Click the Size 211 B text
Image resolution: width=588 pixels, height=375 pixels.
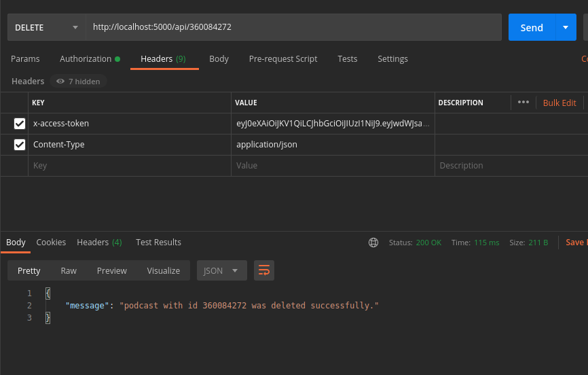point(529,243)
